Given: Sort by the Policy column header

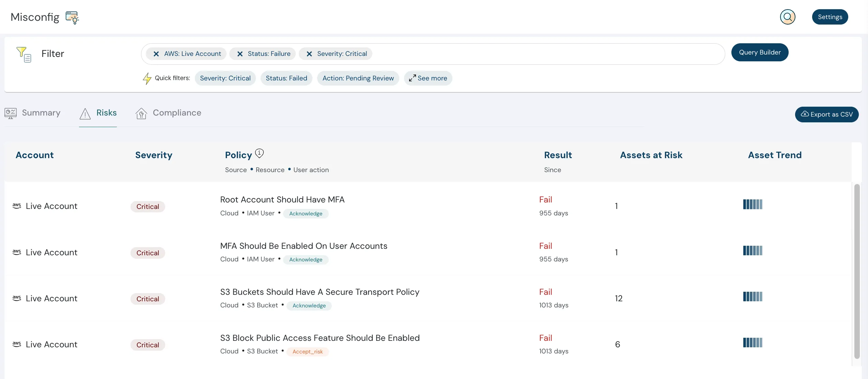Looking at the screenshot, I should [238, 155].
